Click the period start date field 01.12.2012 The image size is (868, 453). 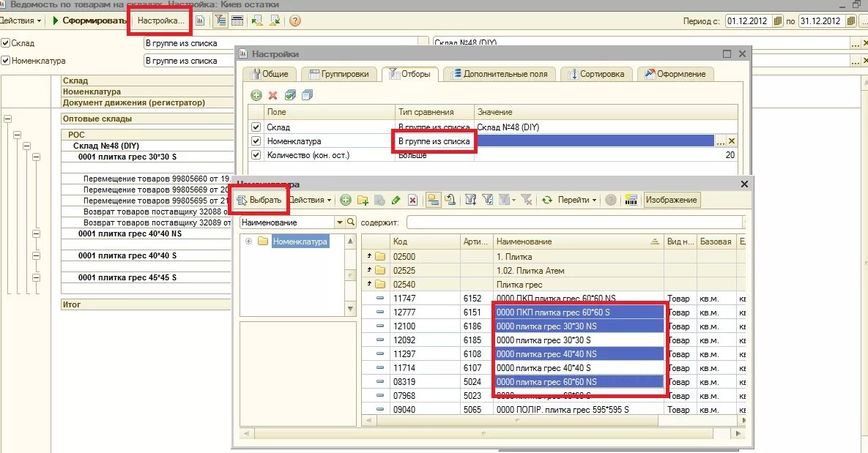(x=748, y=21)
